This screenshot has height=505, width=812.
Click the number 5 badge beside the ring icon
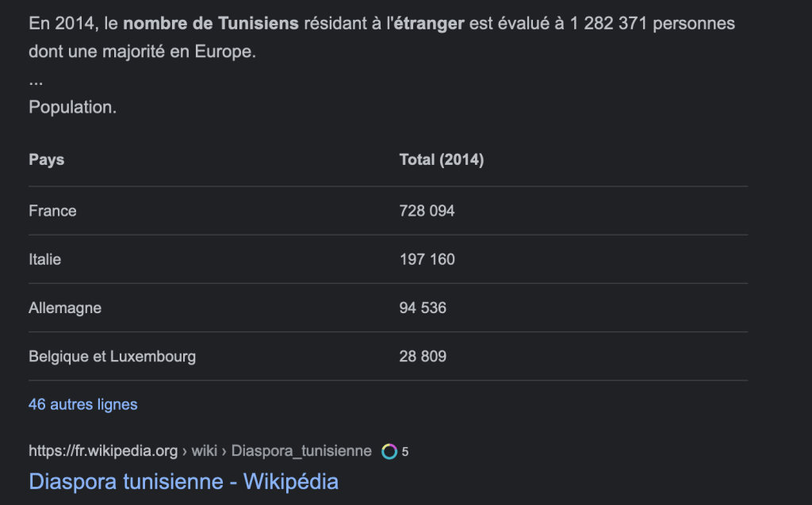pyautogui.click(x=405, y=452)
